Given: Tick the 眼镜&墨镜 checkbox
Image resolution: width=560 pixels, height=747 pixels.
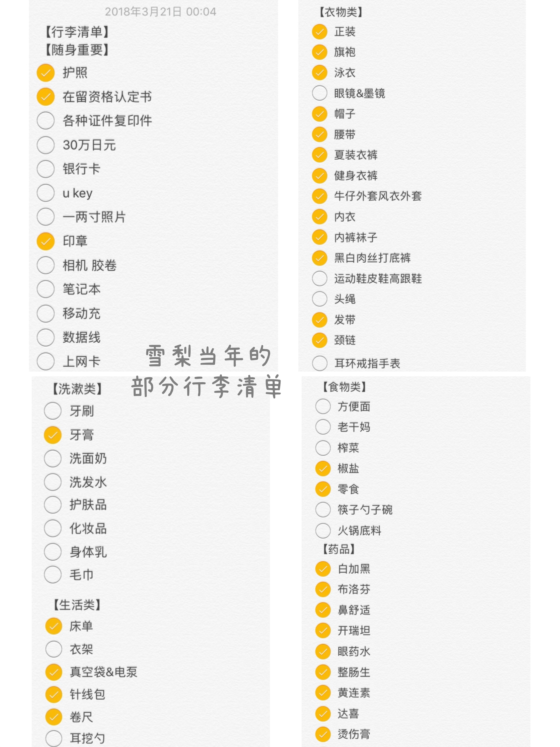Looking at the screenshot, I should (319, 93).
